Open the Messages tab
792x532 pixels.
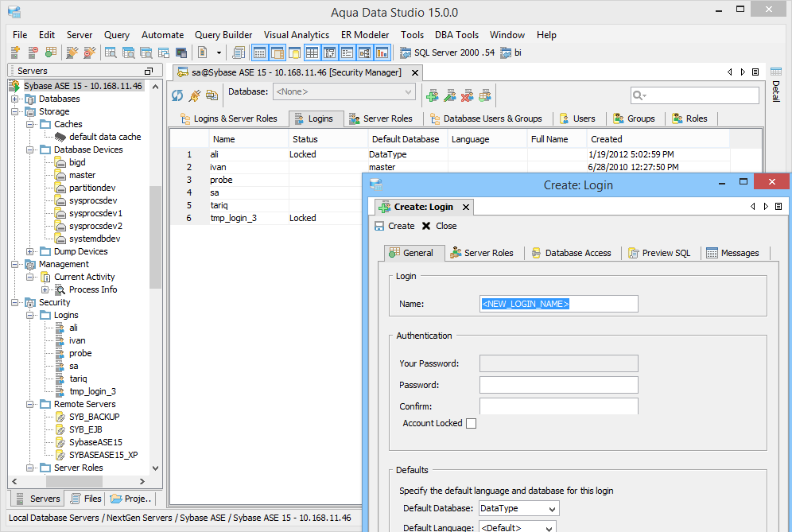[733, 253]
